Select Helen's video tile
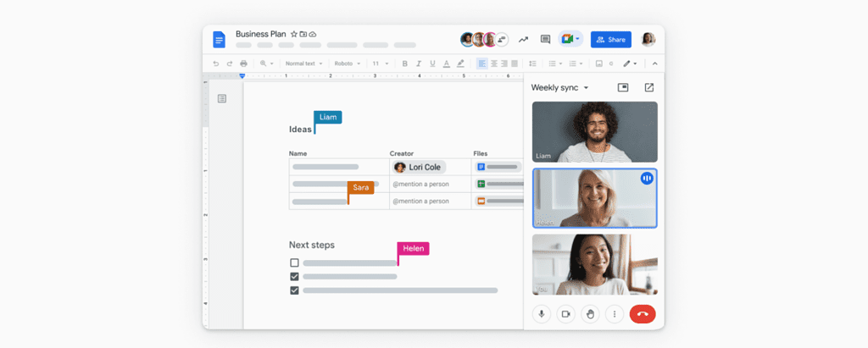868x348 pixels. [595, 198]
